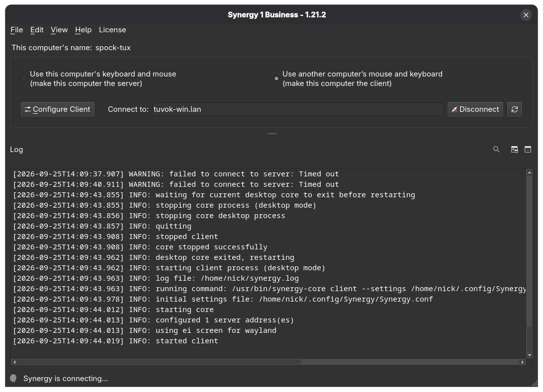The height and width of the screenshot is (392, 543).
Task: Click the log line 'quitting'
Action: click(x=102, y=226)
